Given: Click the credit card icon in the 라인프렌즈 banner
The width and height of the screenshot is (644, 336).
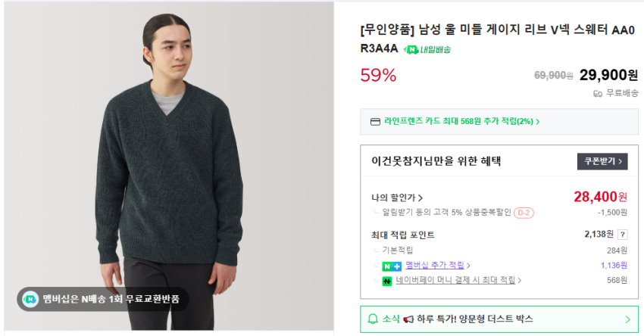Looking at the screenshot, I should pos(375,121).
